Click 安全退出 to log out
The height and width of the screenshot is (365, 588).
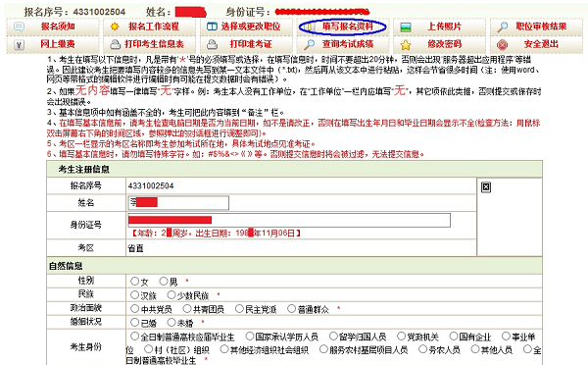tap(541, 44)
